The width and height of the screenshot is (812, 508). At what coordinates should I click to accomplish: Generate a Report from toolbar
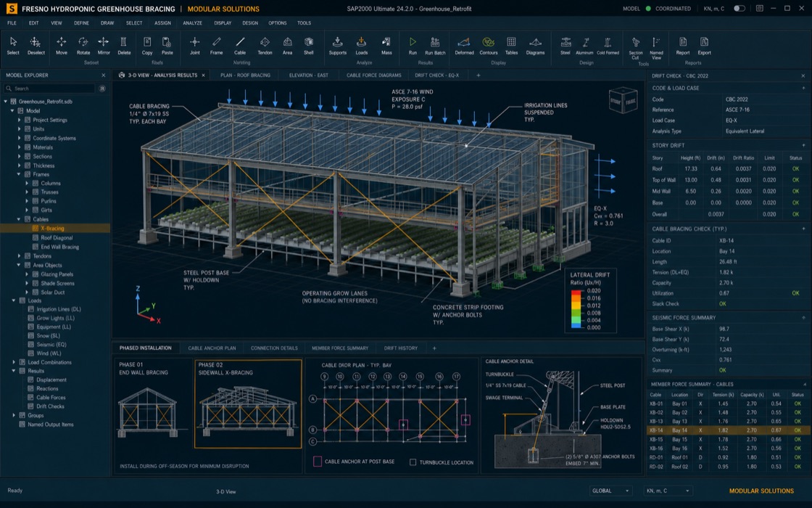coord(682,46)
